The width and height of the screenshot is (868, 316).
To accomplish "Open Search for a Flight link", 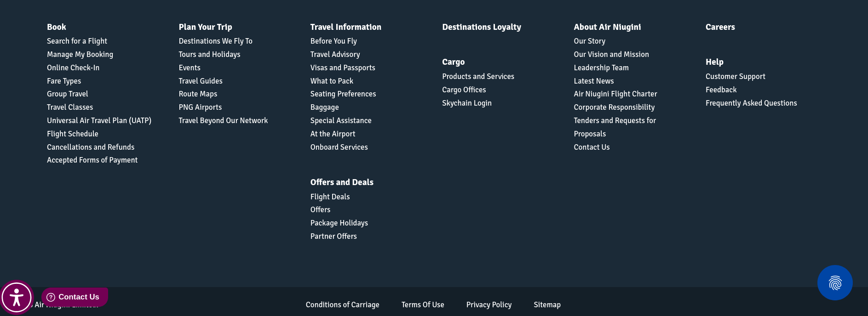I will click(x=77, y=41).
